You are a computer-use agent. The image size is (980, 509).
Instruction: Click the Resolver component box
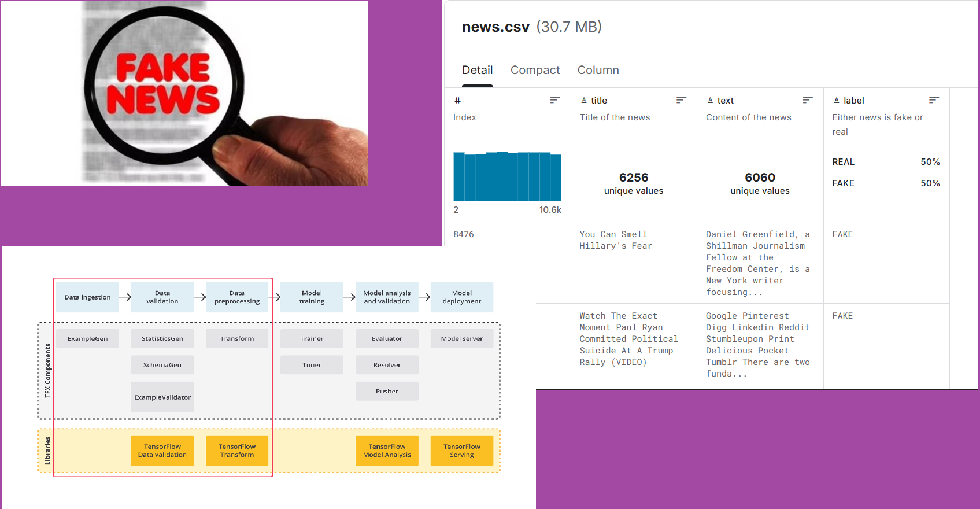click(387, 365)
